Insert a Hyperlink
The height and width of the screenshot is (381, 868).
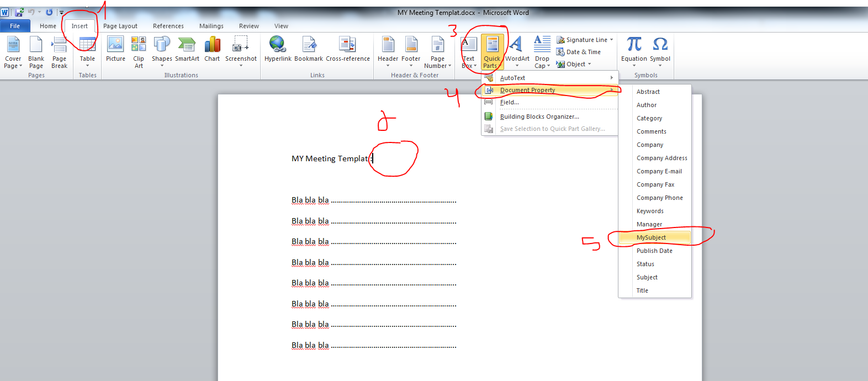[278, 50]
